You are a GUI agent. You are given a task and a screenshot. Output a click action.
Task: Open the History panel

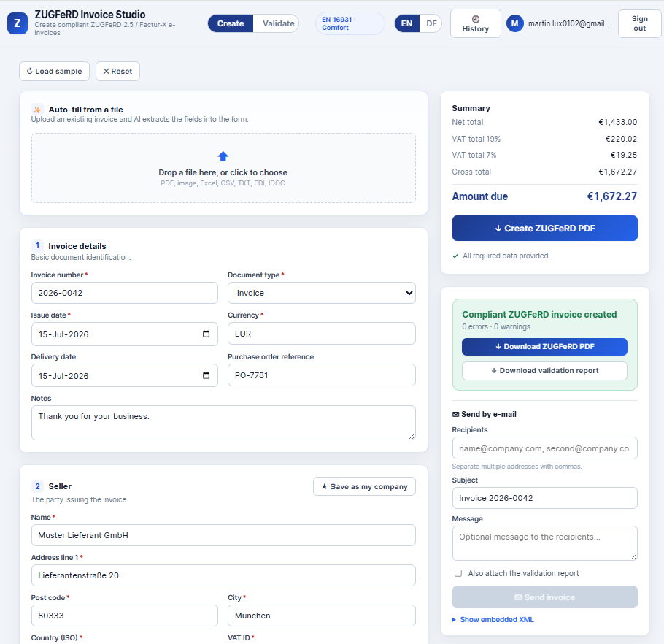476,23
